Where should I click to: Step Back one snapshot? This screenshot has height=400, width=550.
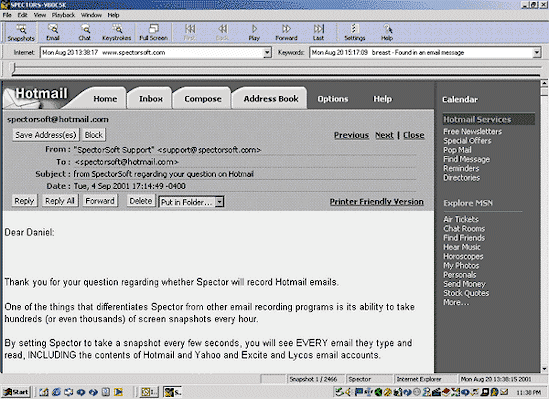(x=222, y=33)
